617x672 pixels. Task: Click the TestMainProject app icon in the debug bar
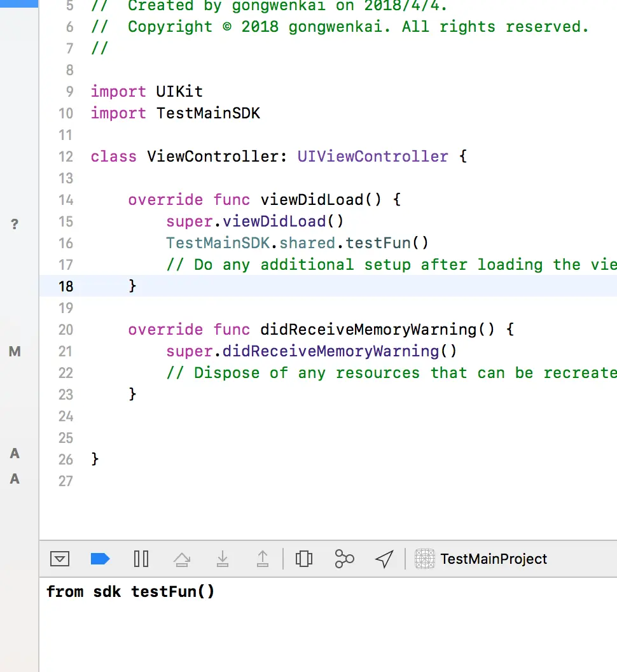[x=425, y=559]
